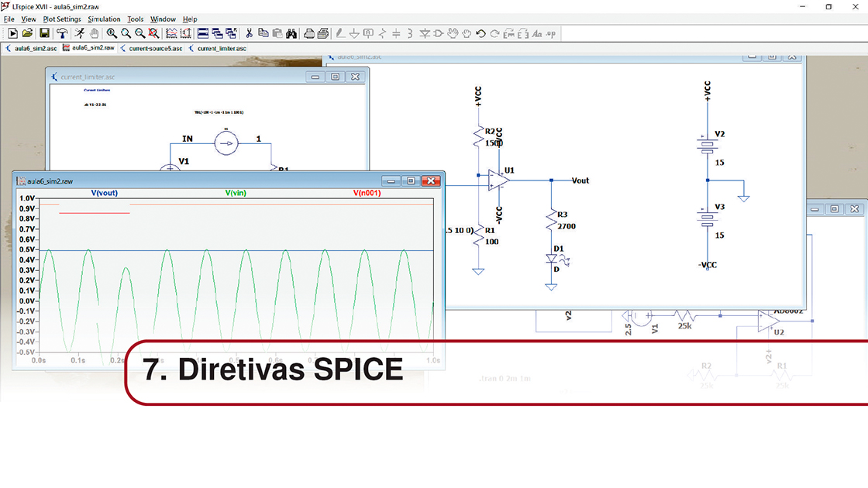The image size is (868, 488).
Task: Switch to the current_limiter.asc tab
Action: pos(218,48)
